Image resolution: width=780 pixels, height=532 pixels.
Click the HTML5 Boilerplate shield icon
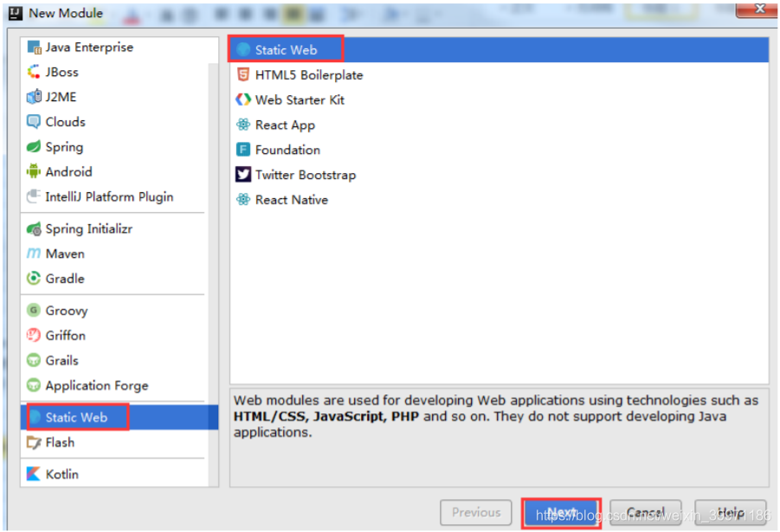pos(243,74)
